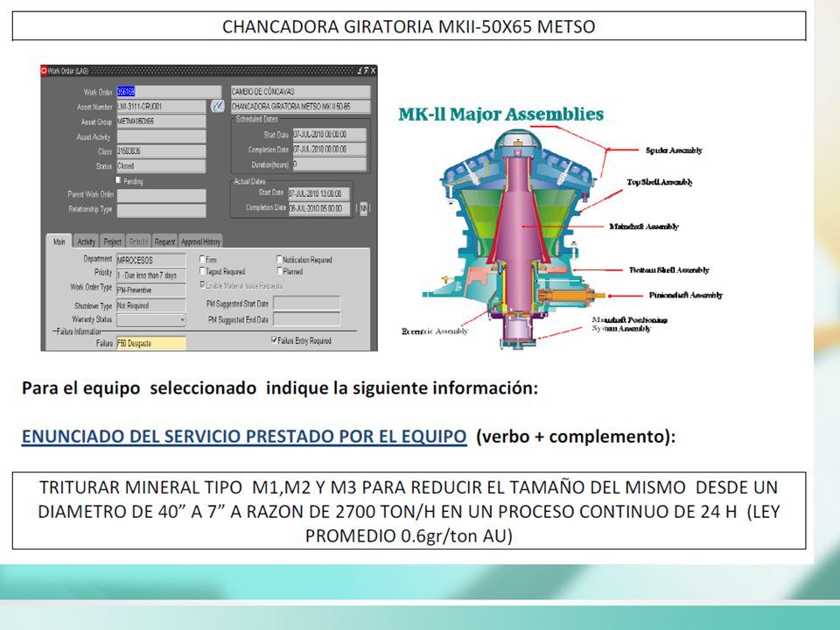The width and height of the screenshot is (840, 630).
Task: Click the Work Order Type field
Action: (x=151, y=290)
